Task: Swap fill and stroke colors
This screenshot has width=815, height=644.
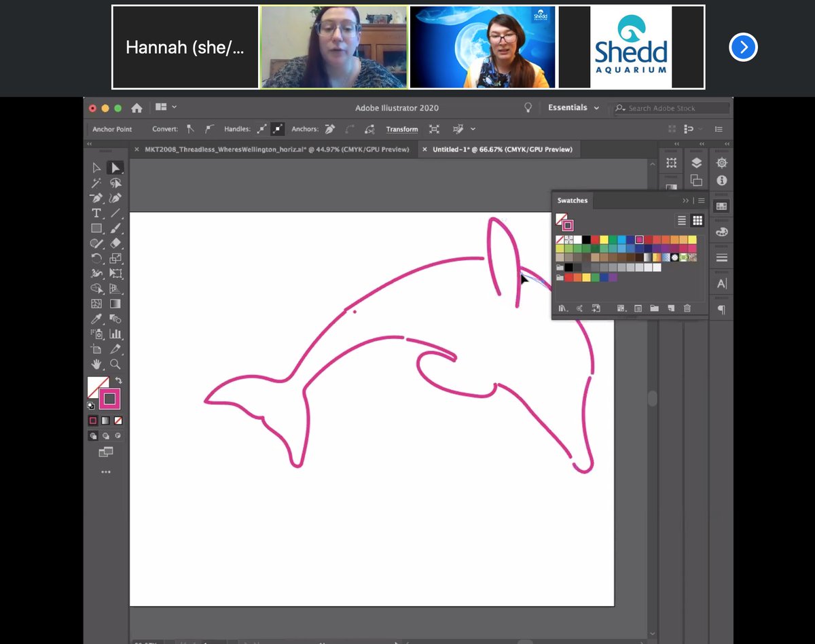Action: 118,381
